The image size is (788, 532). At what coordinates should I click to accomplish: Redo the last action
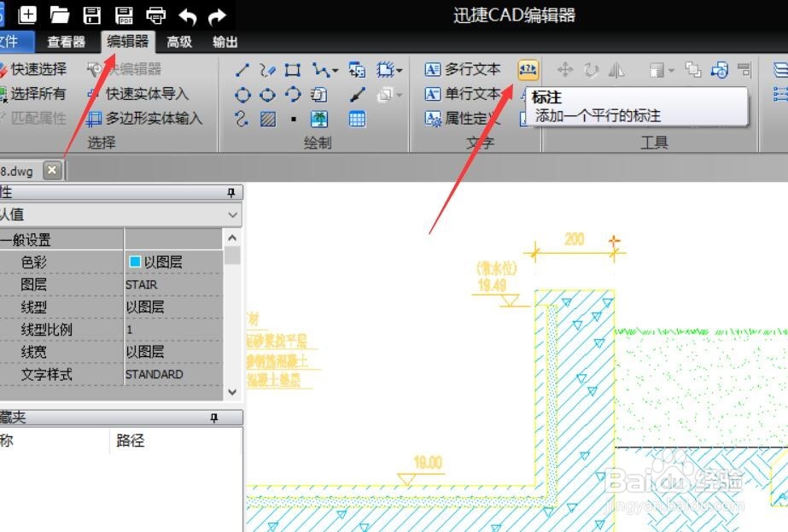pos(217,16)
